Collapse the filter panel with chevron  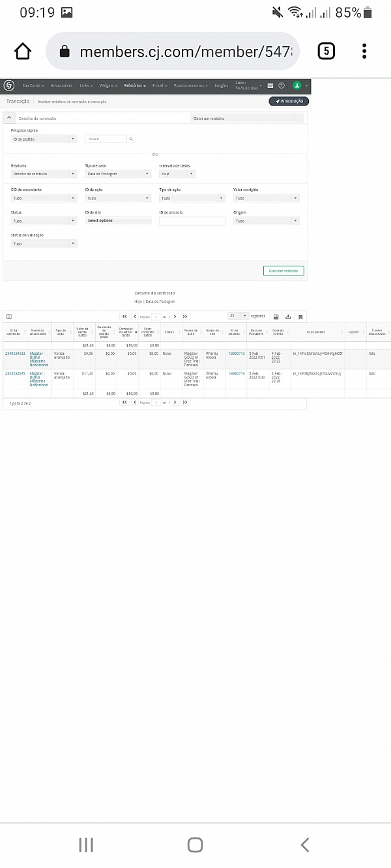(x=9, y=118)
